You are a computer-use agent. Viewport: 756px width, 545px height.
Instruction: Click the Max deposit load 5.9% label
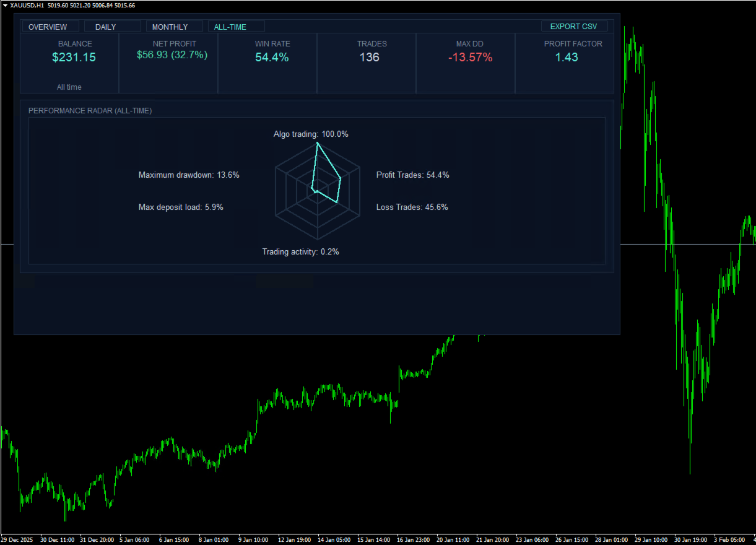tap(181, 207)
